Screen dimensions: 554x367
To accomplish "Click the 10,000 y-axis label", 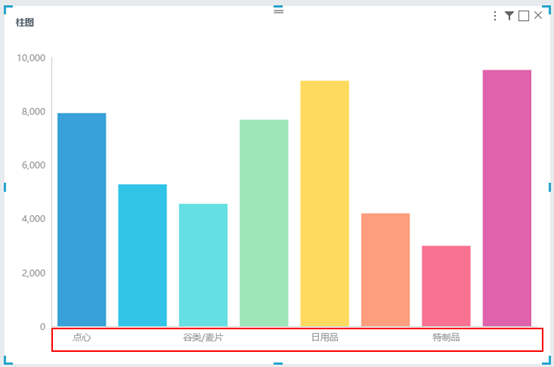I will pos(31,58).
